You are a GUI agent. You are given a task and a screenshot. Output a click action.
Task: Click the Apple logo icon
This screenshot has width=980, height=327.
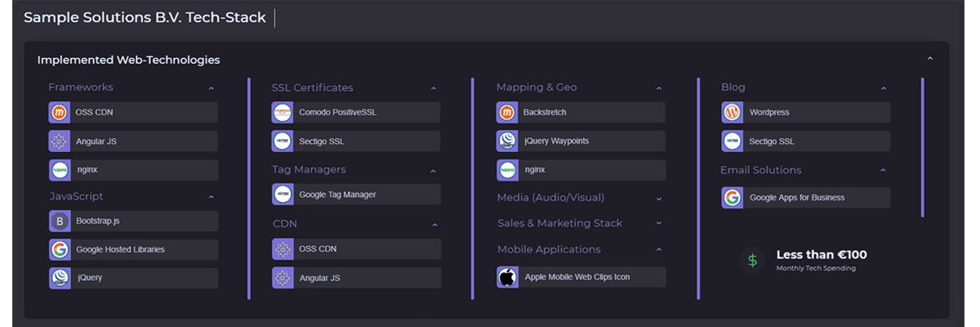(507, 277)
